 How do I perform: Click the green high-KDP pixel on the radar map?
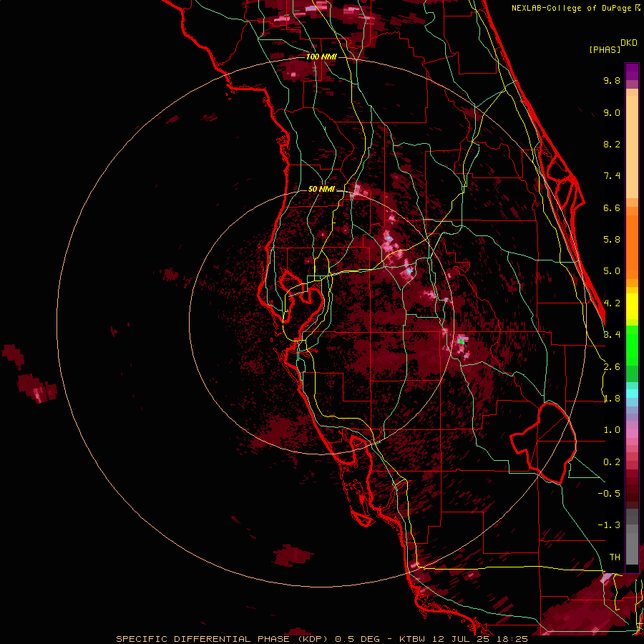pyautogui.click(x=462, y=341)
